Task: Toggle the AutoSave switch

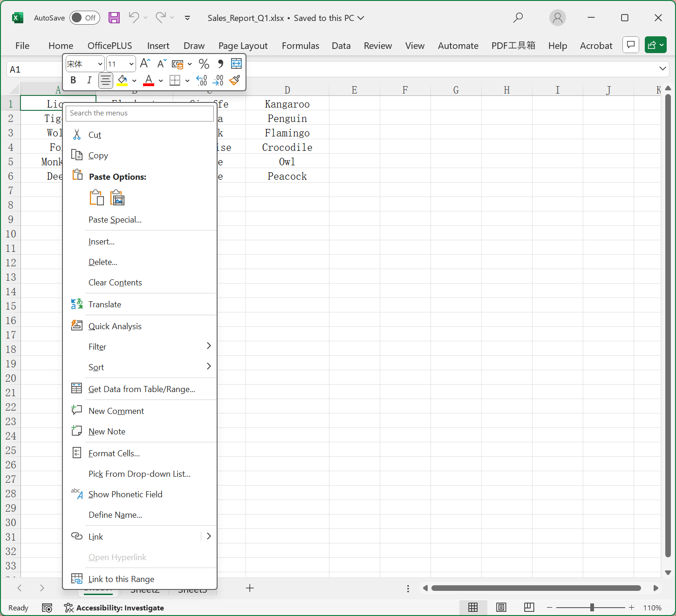Action: coord(85,18)
